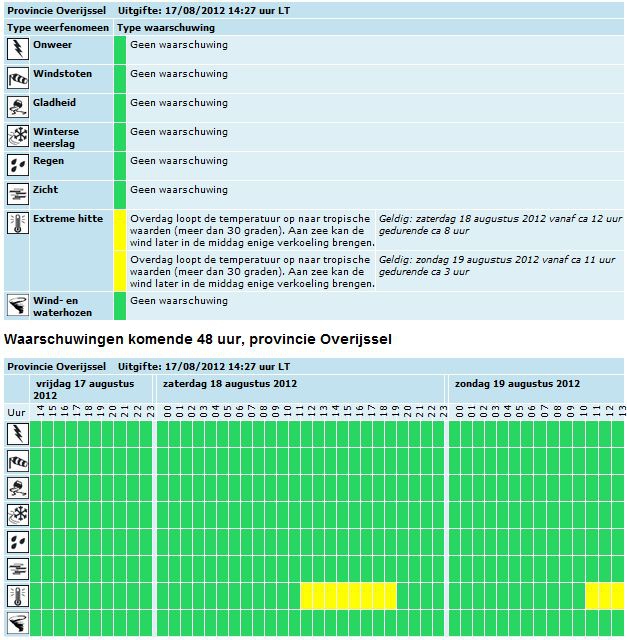Click the Gladheid skidding car icon in top table
627x640 pixels.
click(x=18, y=107)
